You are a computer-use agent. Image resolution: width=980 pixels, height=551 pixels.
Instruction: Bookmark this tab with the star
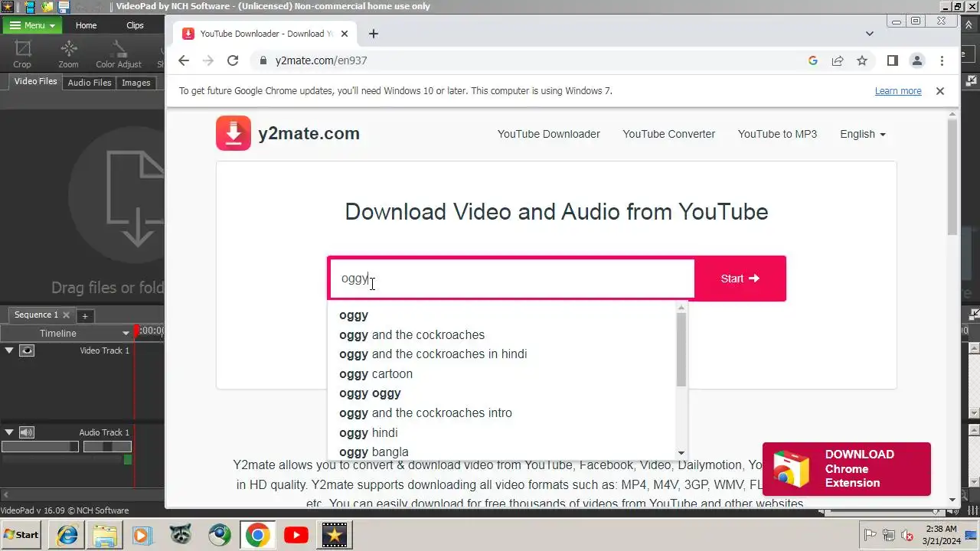(862, 60)
